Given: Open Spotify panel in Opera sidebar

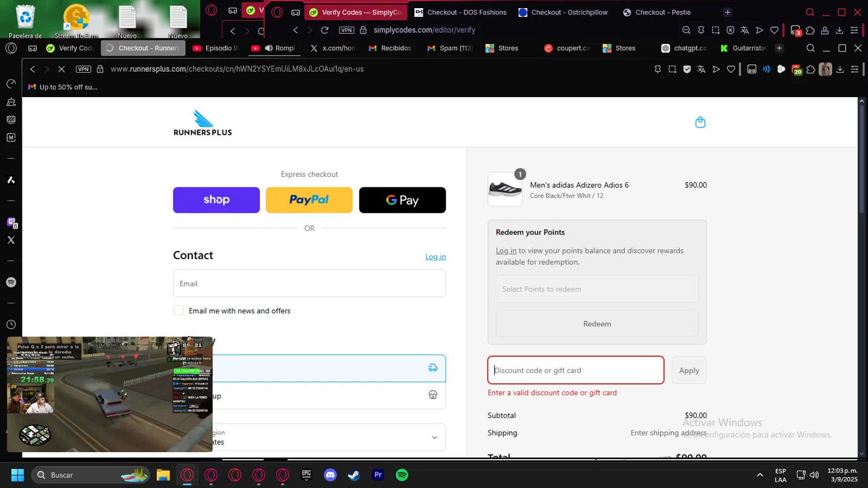Looking at the screenshot, I should 11,282.
